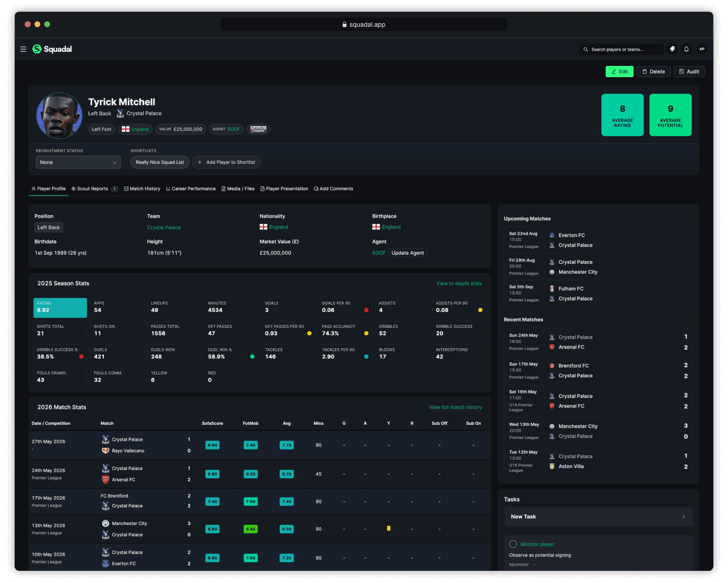Click the Left Foot pill

[101, 129]
